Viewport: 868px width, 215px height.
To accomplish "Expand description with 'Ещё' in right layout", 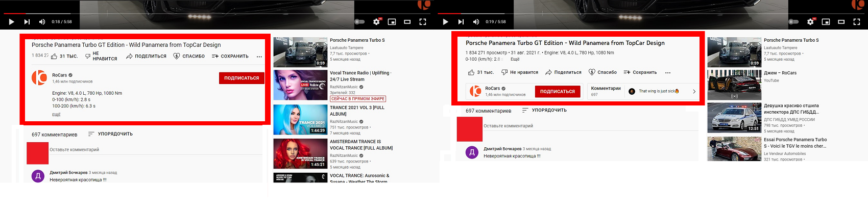I will point(515,59).
